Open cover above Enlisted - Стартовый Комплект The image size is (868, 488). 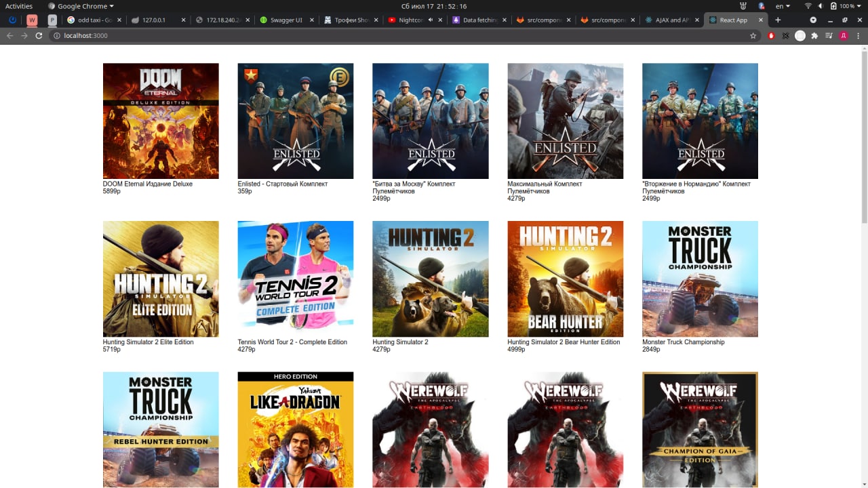[x=296, y=121]
